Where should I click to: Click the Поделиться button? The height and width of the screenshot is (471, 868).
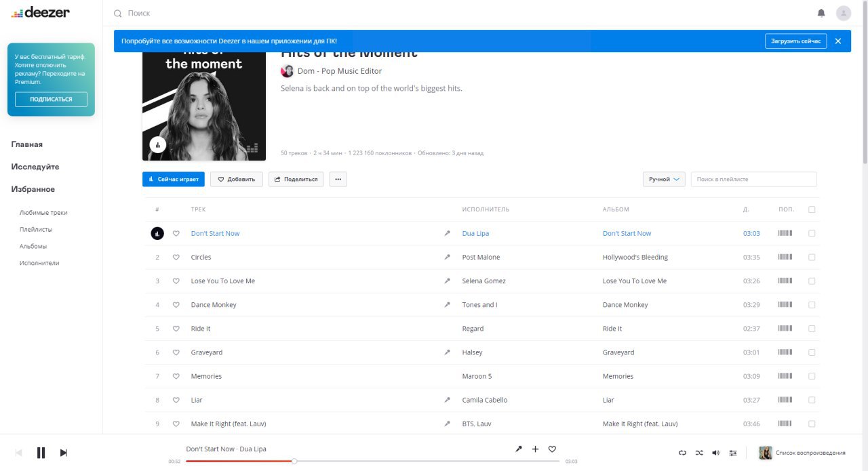pos(296,179)
